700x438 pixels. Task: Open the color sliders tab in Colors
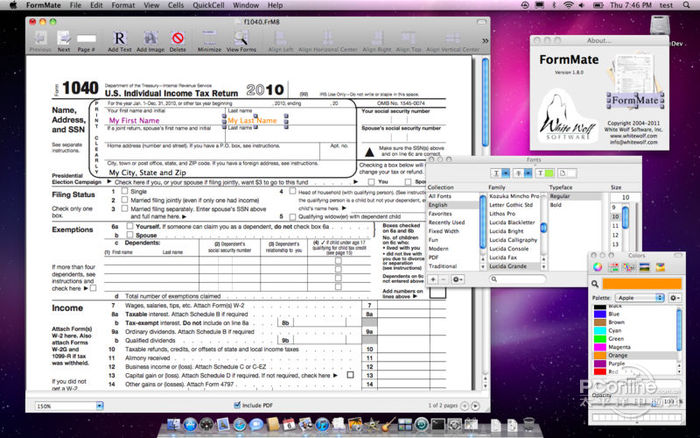[614, 267]
